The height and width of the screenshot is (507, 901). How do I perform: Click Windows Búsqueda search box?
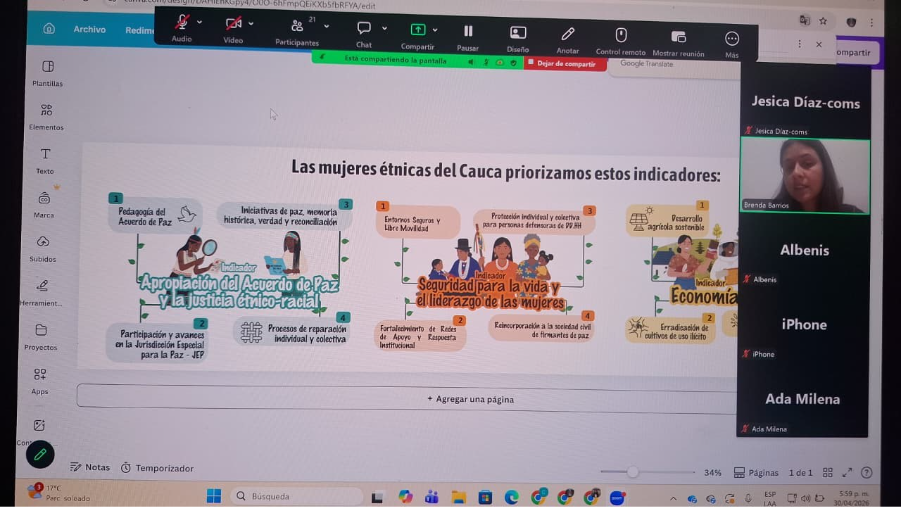point(297,496)
